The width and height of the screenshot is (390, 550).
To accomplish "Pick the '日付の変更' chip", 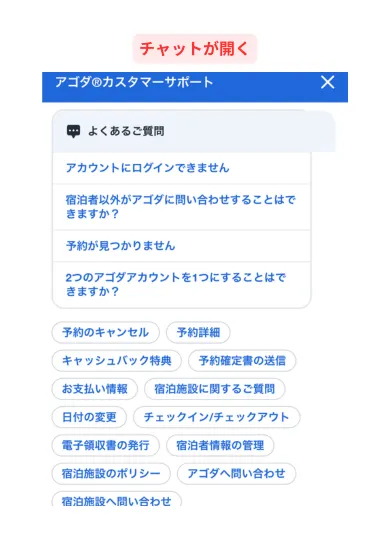I will coord(89,417).
